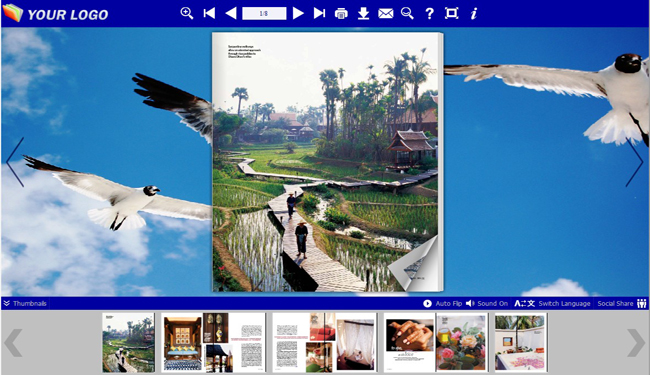Image resolution: width=650 pixels, height=375 pixels.
Task: Open the hands and flowers spread thumbnail
Action: coord(435,343)
